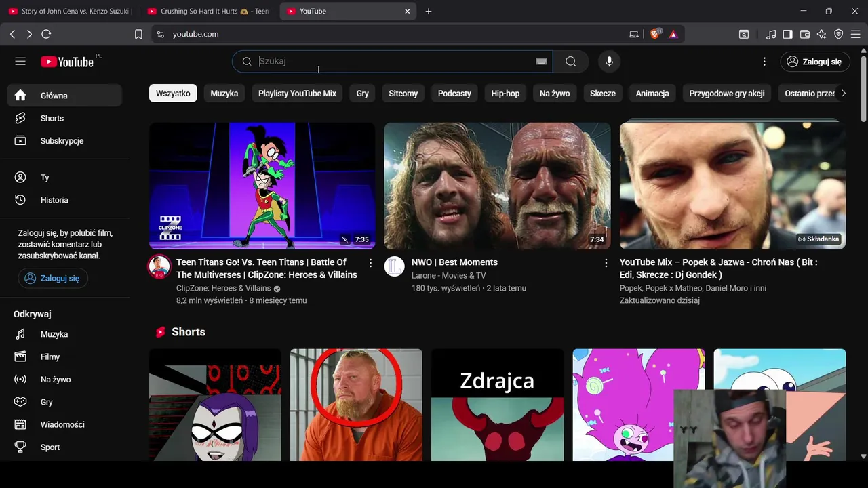Click Zaloguj się button in sidebar
Viewport: 868px width, 488px height.
tap(53, 279)
